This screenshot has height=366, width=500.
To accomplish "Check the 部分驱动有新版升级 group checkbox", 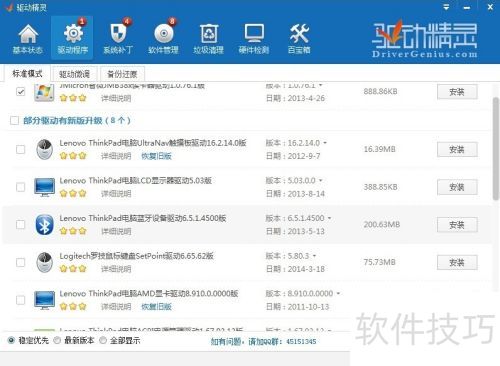I will 14,120.
